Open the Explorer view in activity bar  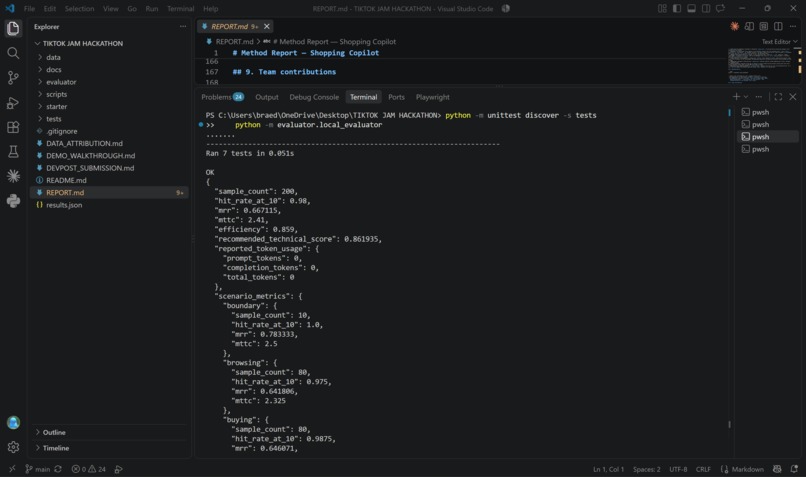tap(13, 28)
